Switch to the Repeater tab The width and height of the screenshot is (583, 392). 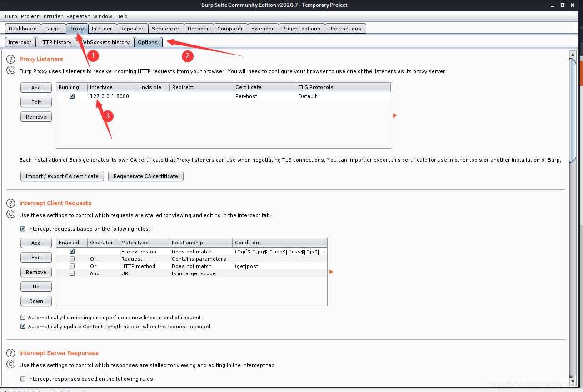[132, 29]
